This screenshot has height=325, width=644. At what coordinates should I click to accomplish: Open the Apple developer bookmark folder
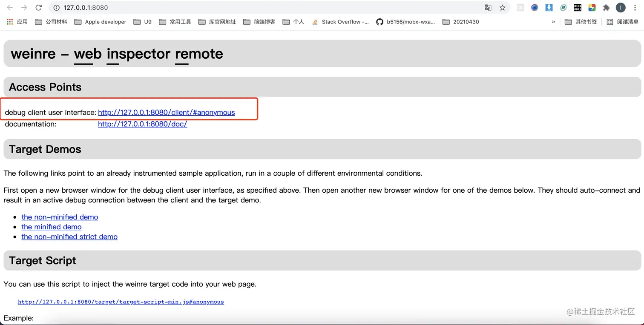tap(100, 22)
